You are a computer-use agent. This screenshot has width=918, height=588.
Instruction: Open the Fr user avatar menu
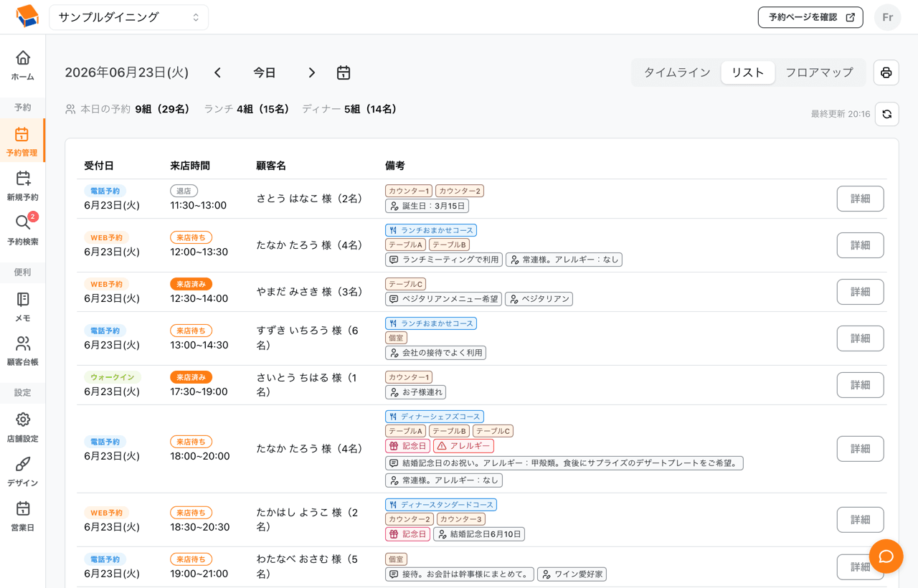click(888, 17)
